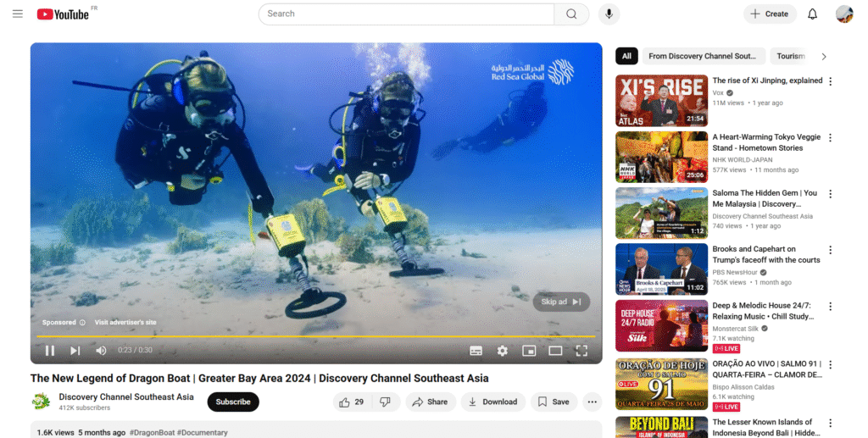The width and height of the screenshot is (868, 438).
Task: Dislike the video with thumbs down
Action: (x=385, y=402)
